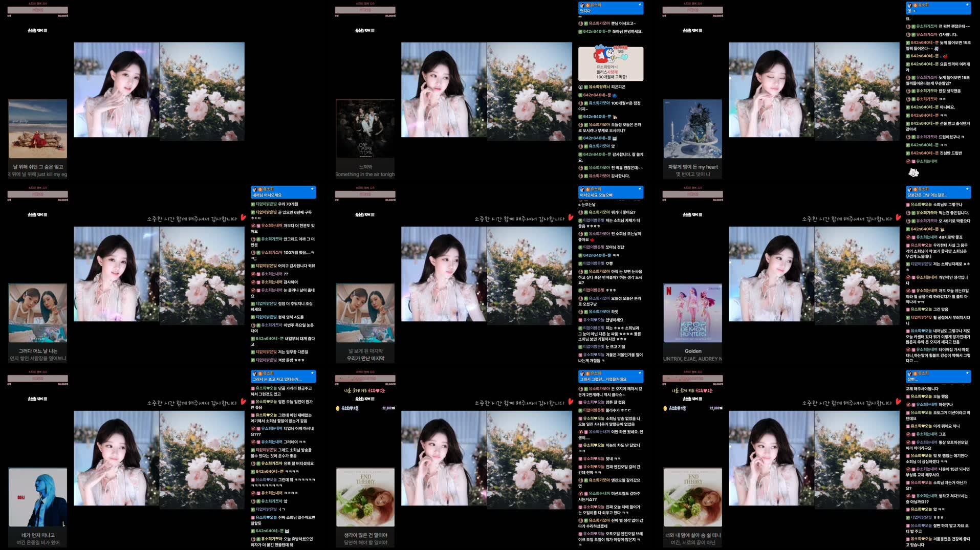Click the Doraemon 100-month subscription celebration banner
The image size is (980, 550).
(611, 63)
